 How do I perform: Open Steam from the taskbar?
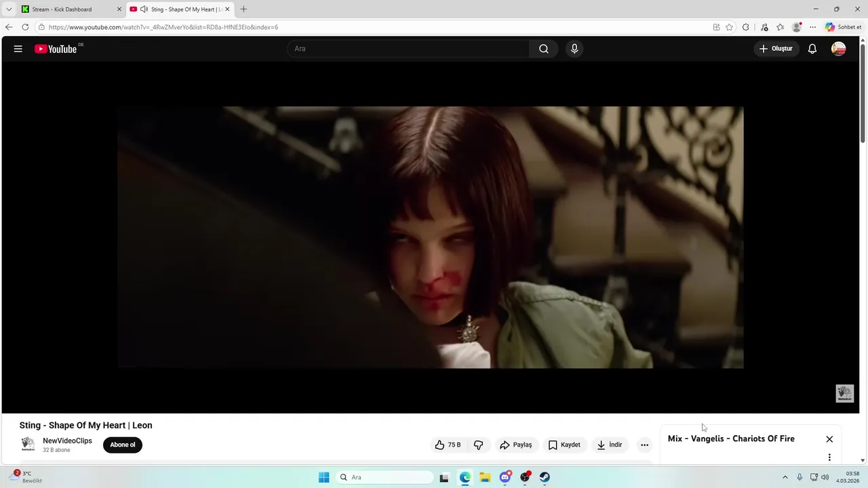[x=545, y=477]
